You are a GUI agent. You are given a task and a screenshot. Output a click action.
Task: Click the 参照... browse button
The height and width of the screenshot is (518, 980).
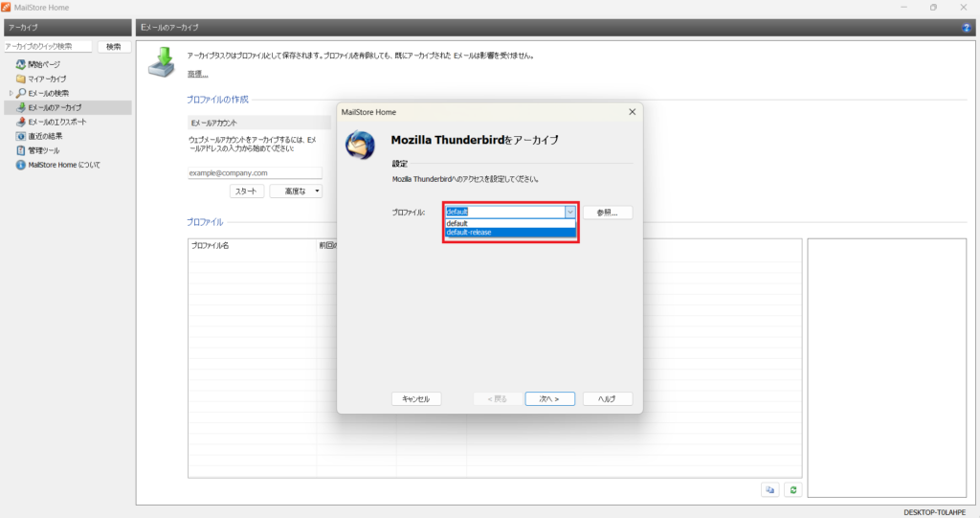(607, 213)
